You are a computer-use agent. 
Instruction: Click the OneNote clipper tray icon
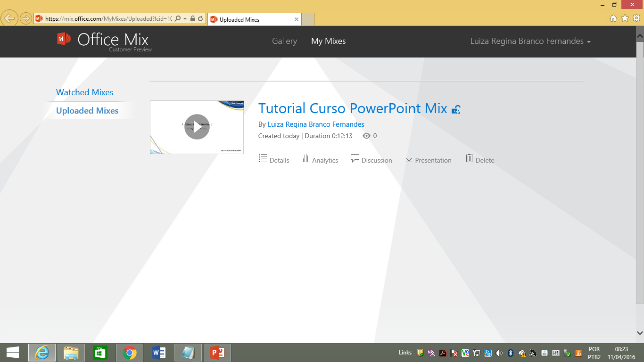point(431,353)
